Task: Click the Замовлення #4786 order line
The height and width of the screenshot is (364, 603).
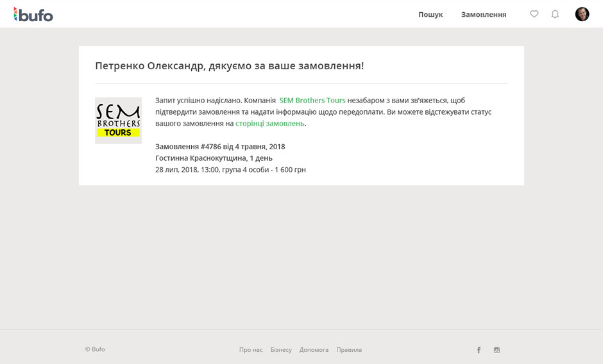Action: [x=220, y=147]
